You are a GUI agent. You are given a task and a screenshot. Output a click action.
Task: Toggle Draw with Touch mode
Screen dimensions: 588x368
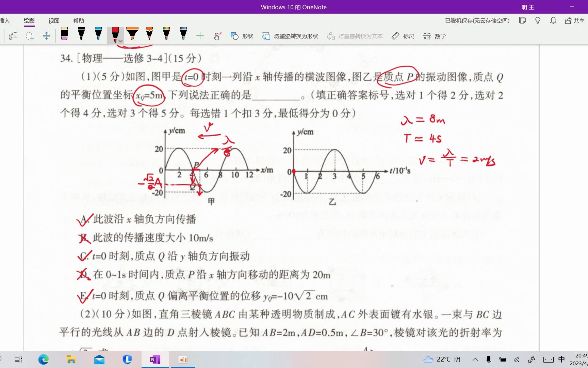(217, 36)
